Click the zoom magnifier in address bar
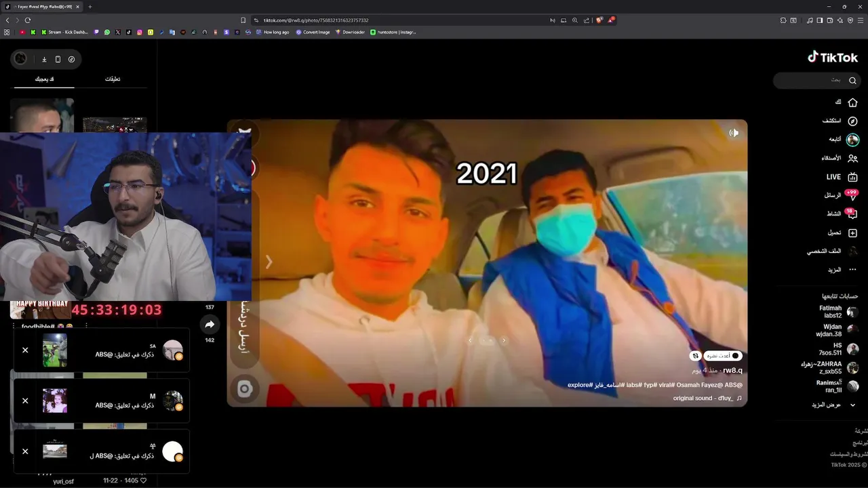The image size is (868, 488). [575, 20]
